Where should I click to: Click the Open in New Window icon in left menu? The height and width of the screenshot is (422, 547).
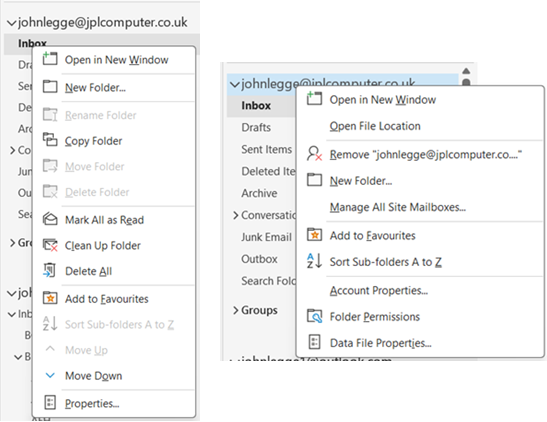50,59
